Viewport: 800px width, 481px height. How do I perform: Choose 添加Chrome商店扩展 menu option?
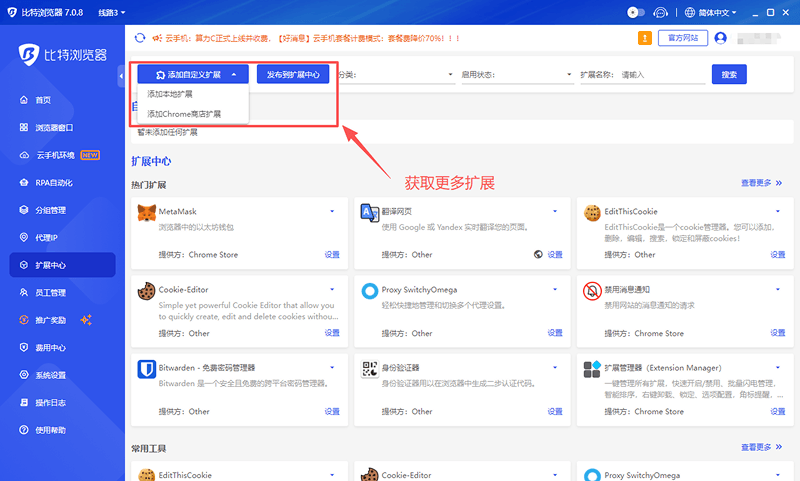tap(184, 114)
